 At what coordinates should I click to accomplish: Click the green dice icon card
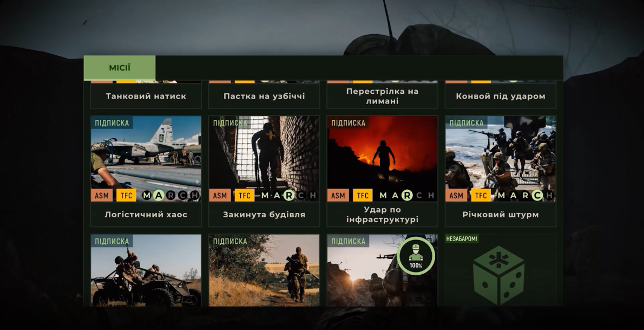click(x=501, y=270)
